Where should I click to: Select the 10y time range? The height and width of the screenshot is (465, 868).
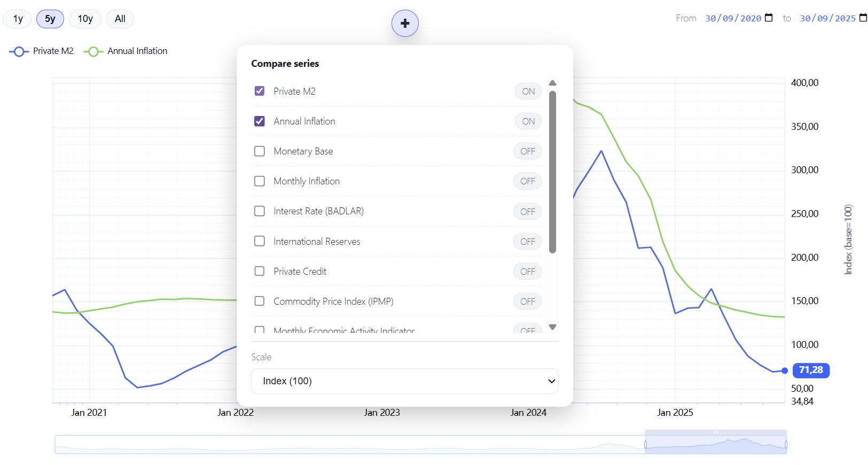pyautogui.click(x=85, y=19)
